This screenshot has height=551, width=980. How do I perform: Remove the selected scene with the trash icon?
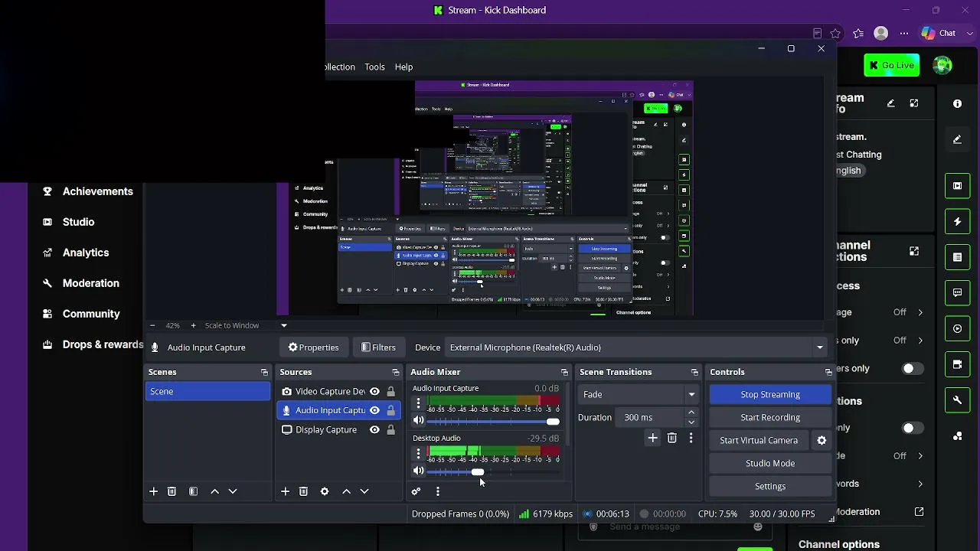[171, 491]
